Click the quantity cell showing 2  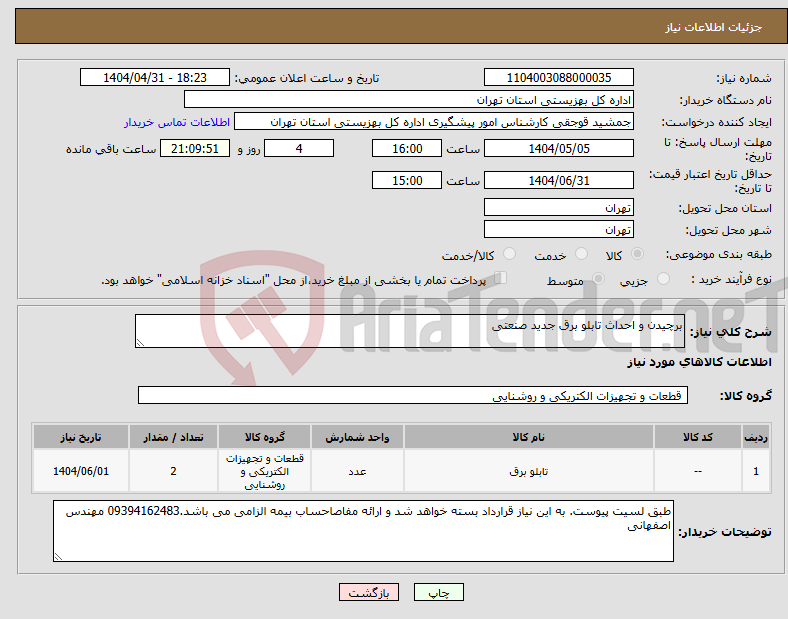173,471
